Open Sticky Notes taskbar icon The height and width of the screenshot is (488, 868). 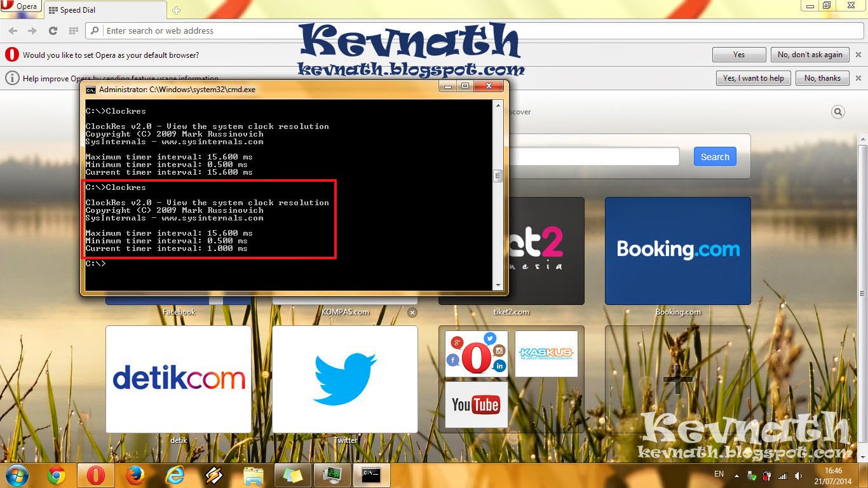(x=293, y=475)
